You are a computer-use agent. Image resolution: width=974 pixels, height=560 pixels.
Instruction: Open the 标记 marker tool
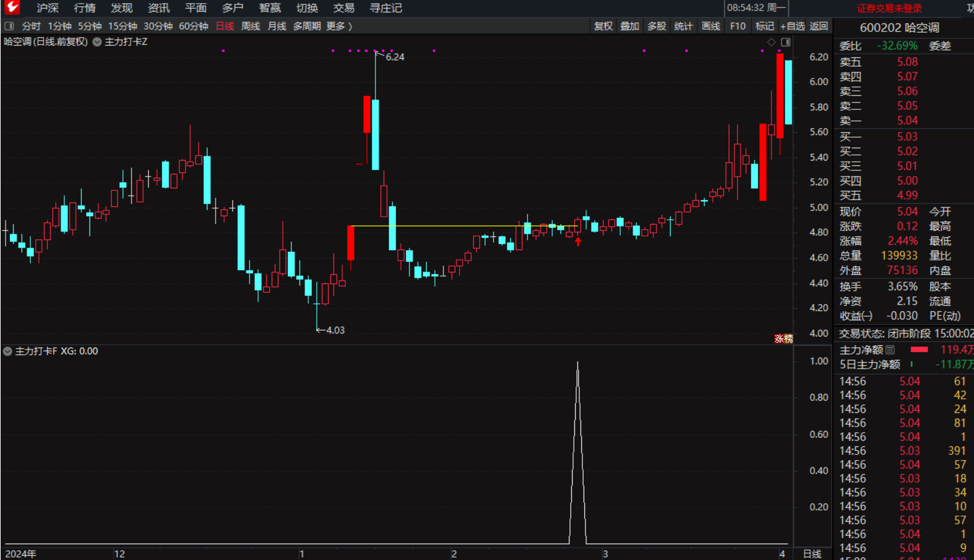coord(765,26)
